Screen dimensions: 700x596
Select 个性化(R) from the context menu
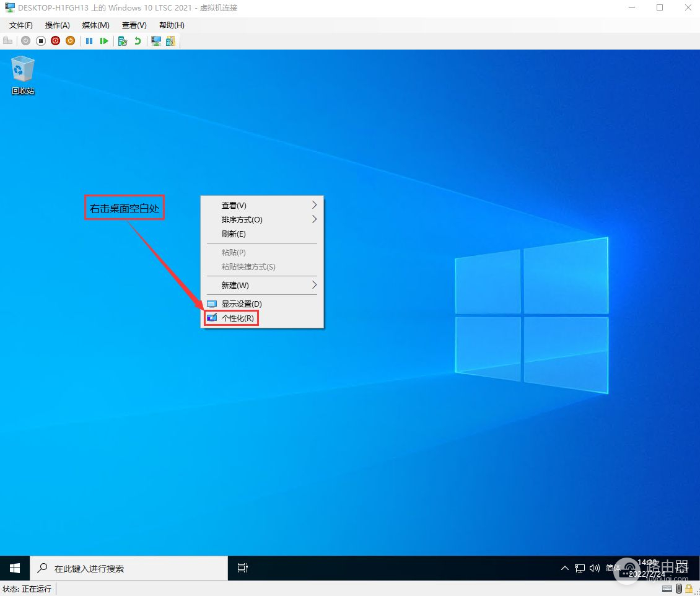237,318
